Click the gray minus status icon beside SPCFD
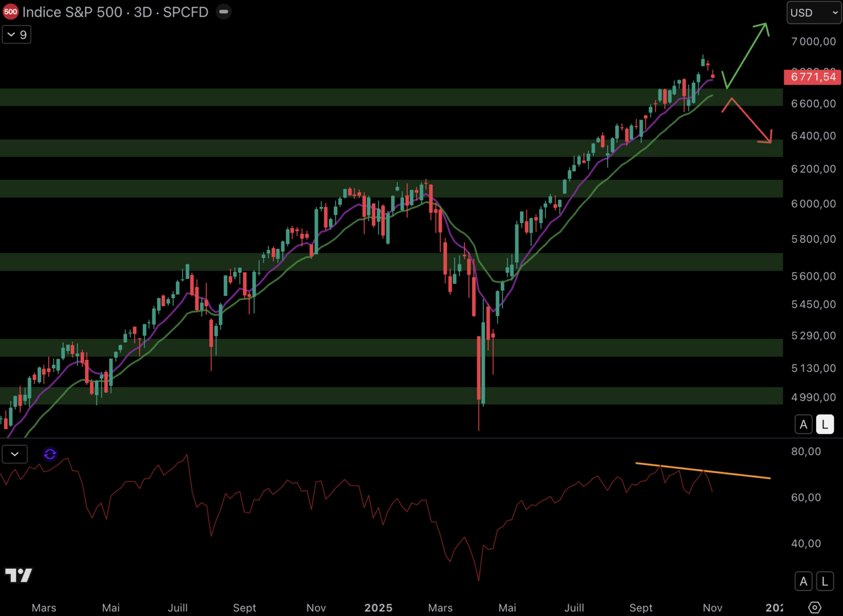Image resolution: width=843 pixels, height=616 pixels. point(224,12)
